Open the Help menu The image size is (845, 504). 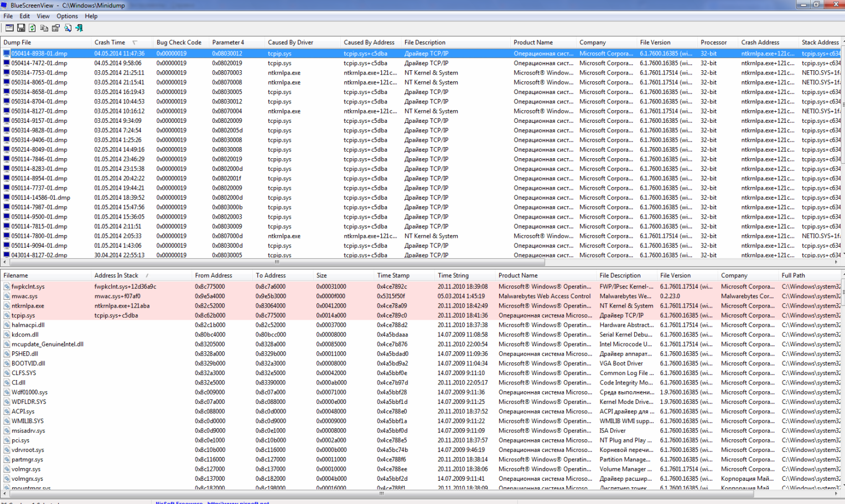[91, 16]
